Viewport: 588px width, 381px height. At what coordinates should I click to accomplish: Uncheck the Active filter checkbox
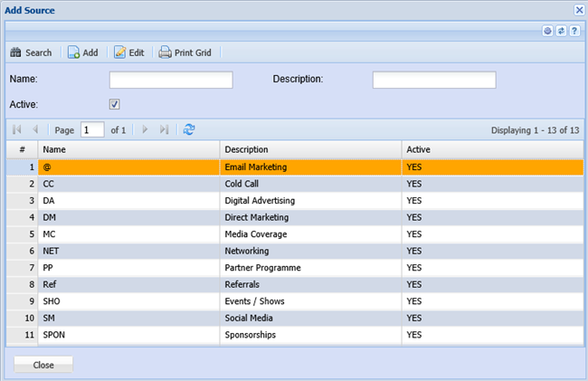click(115, 104)
